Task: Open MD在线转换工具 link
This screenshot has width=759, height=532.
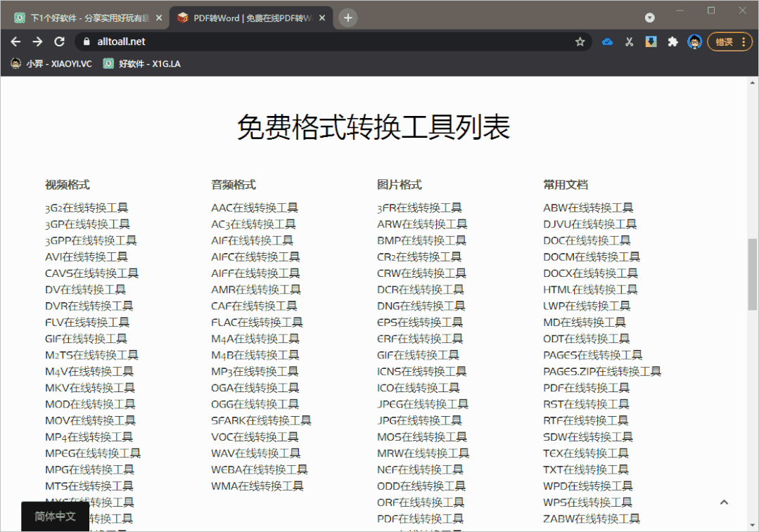Action: (x=585, y=322)
